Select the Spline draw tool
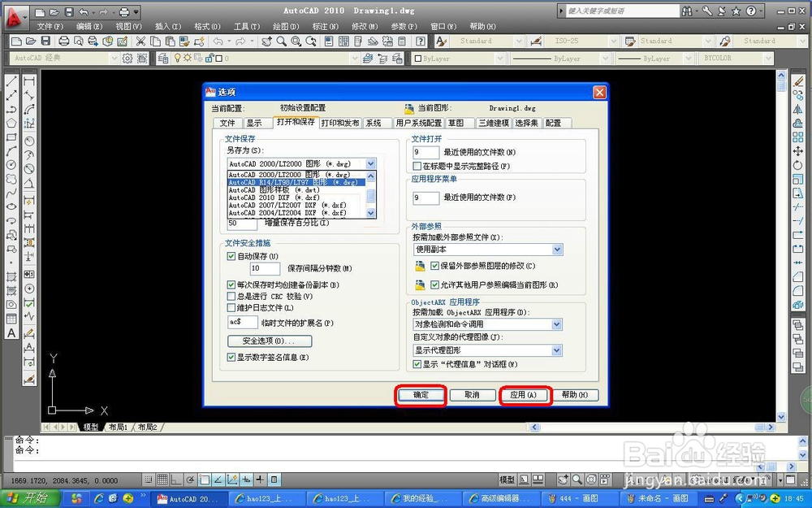 (11, 193)
